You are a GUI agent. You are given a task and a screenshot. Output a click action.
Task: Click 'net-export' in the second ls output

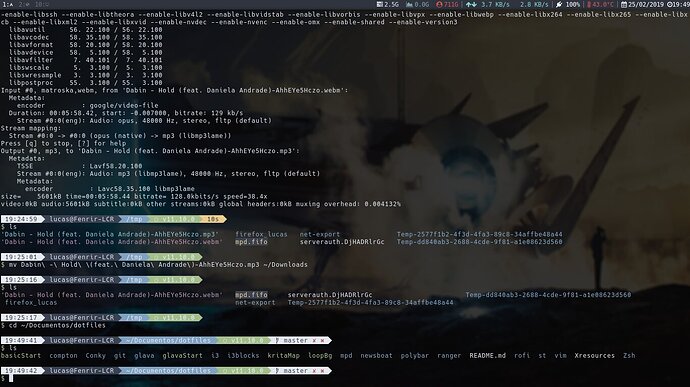coord(255,302)
